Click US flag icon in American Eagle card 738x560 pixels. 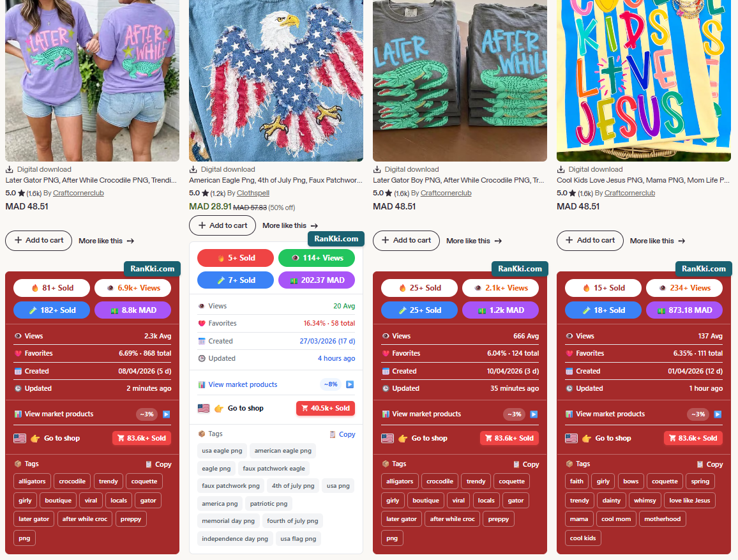(203, 408)
